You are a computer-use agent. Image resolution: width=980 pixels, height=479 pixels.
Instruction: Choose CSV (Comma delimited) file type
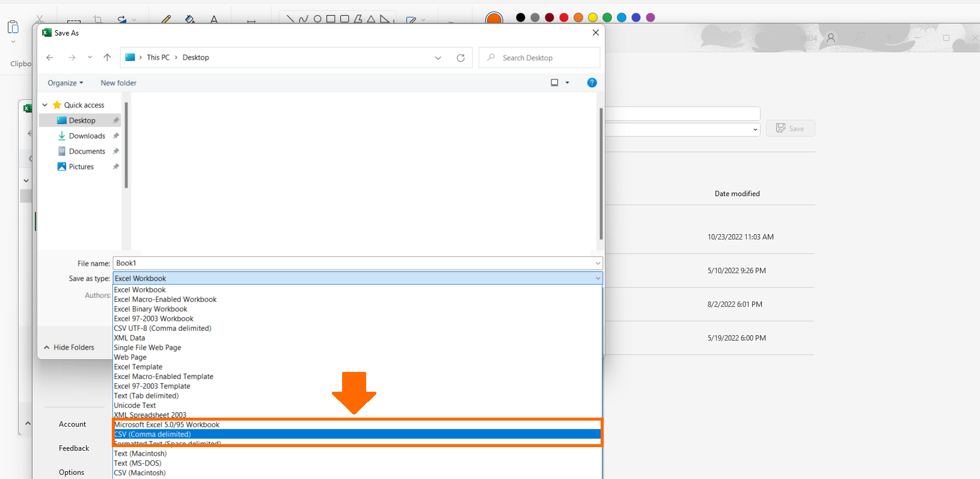(357, 434)
